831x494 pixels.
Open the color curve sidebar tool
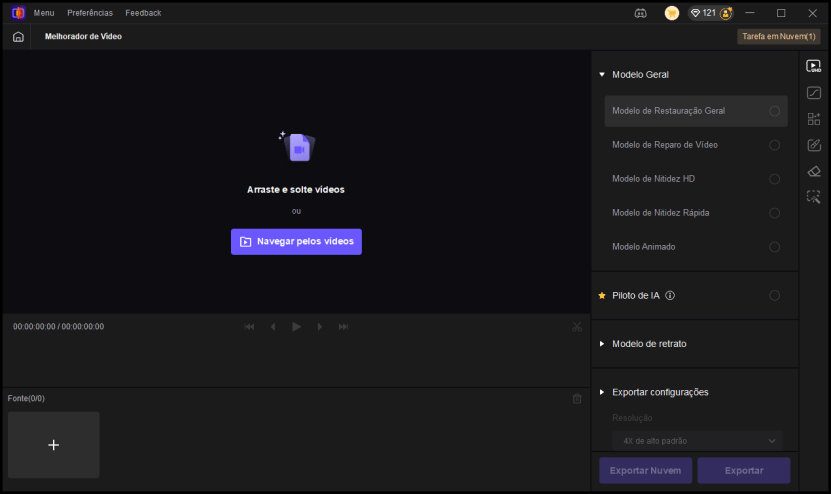click(814, 93)
